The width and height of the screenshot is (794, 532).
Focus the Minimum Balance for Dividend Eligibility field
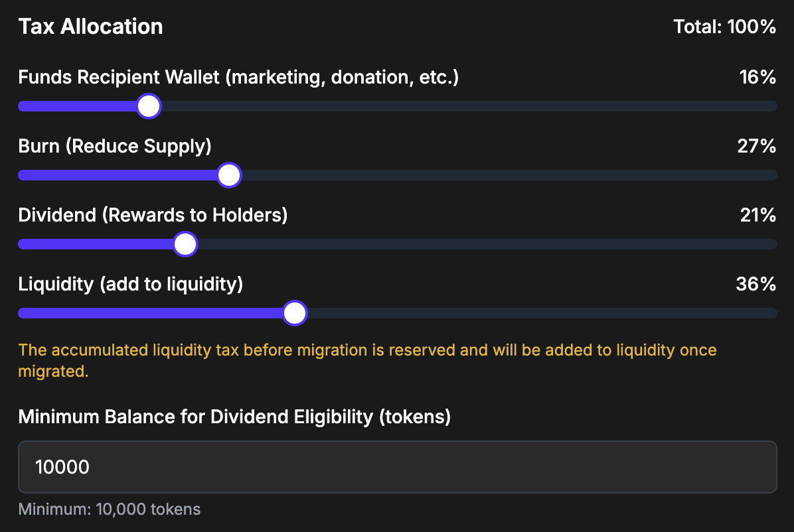point(397,467)
